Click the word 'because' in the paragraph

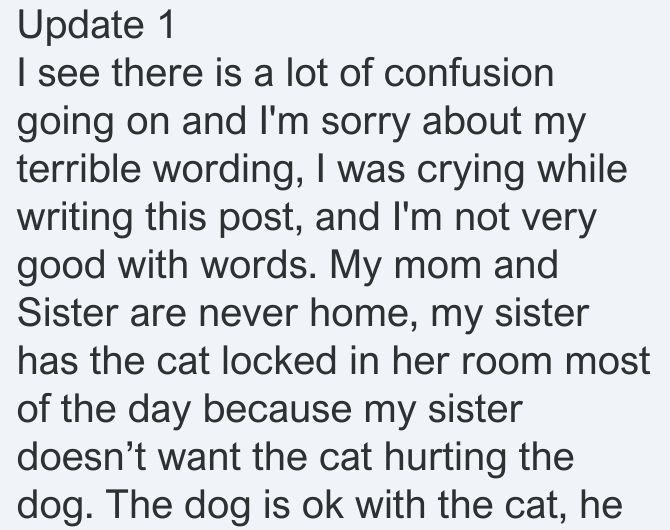[277, 409]
